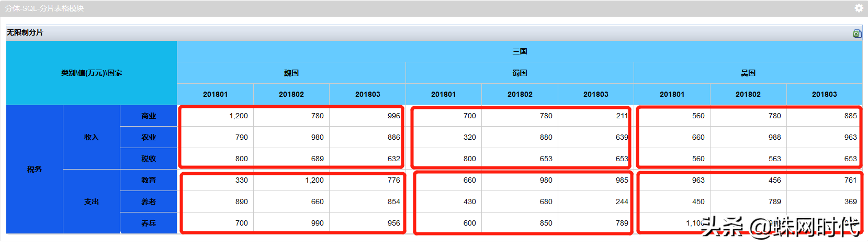Image resolution: width=868 pixels, height=246 pixels.
Task: Select cell 885 in the 商业 row
Action: point(824,116)
